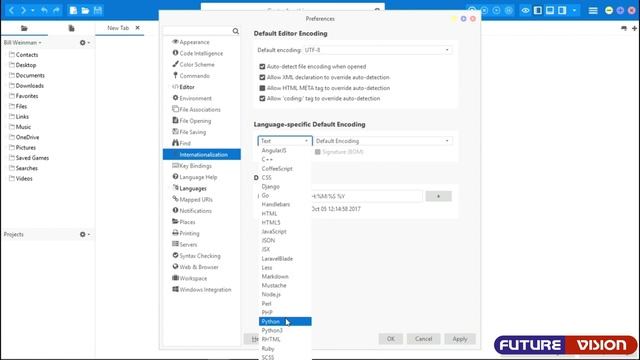Click the back navigation arrow
Image resolution: width=640 pixels, height=360 pixels.
11,10
